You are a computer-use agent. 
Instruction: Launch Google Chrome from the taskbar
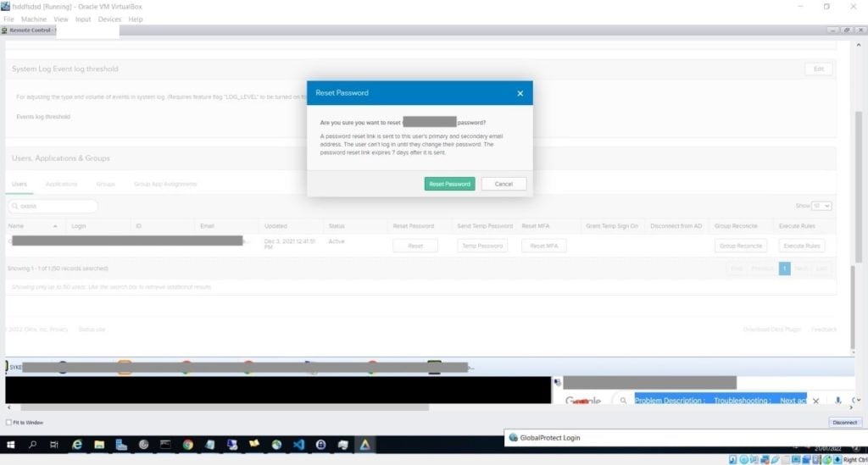point(187,445)
